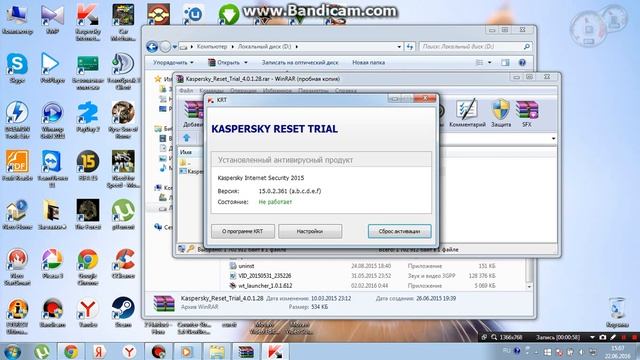Expand the Explorer view options arrow
Viewport: 640px width, 360px height.
coord(489,62)
